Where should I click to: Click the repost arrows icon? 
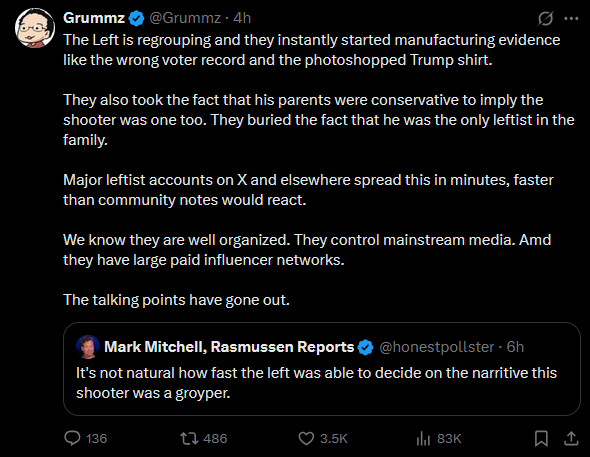pos(189,439)
